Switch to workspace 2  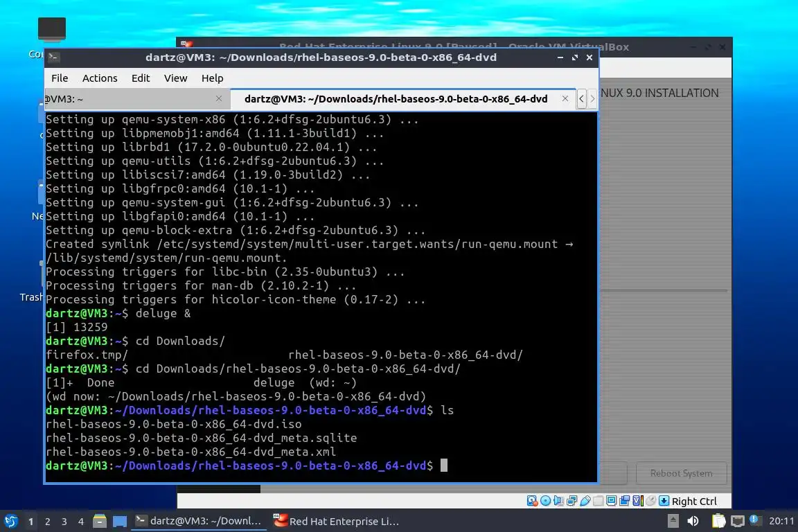pyautogui.click(x=47, y=522)
